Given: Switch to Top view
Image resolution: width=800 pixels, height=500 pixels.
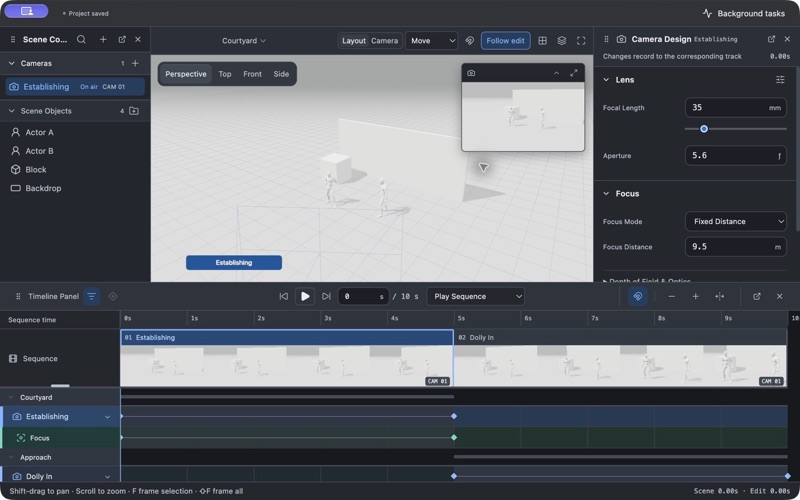Looking at the screenshot, I should (x=225, y=74).
